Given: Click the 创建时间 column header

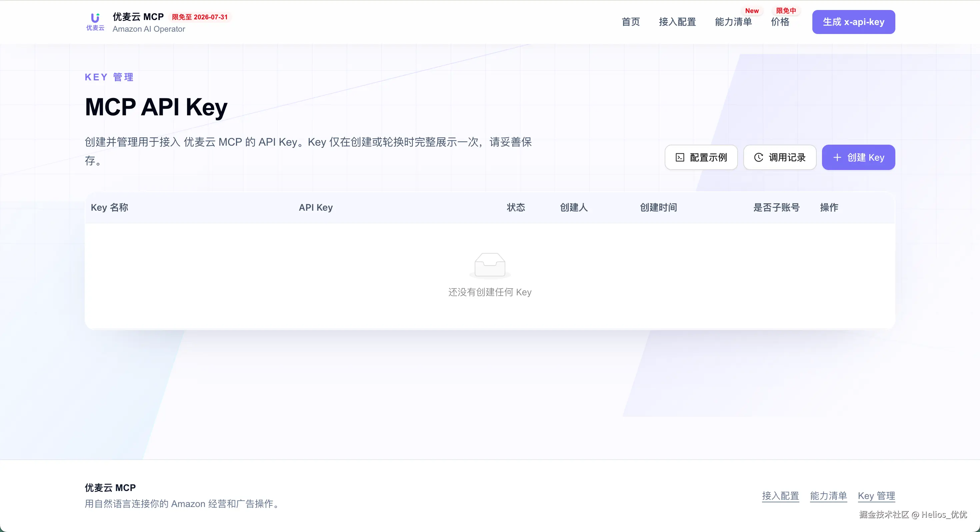Looking at the screenshot, I should [659, 207].
